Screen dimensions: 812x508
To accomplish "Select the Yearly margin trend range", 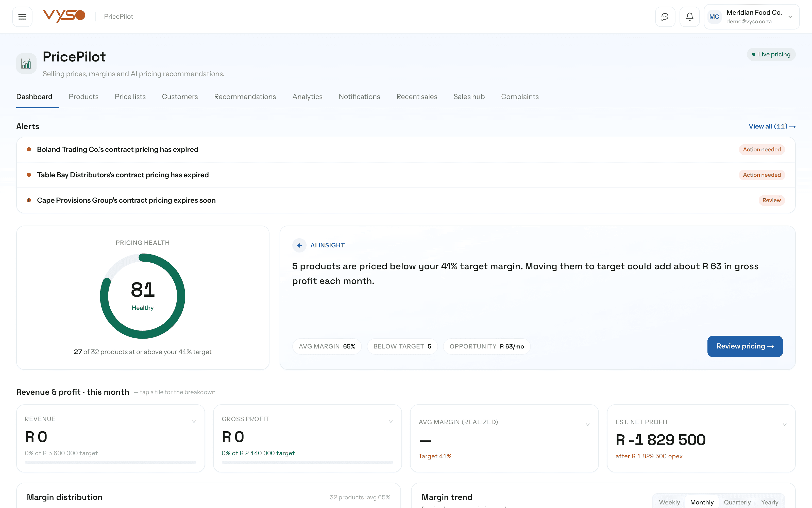I will [769, 502].
